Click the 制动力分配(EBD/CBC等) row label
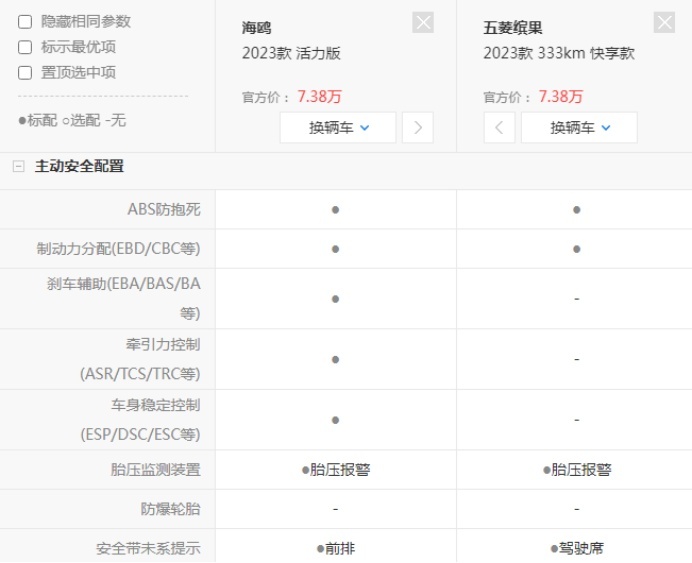The width and height of the screenshot is (692, 563). coord(118,248)
